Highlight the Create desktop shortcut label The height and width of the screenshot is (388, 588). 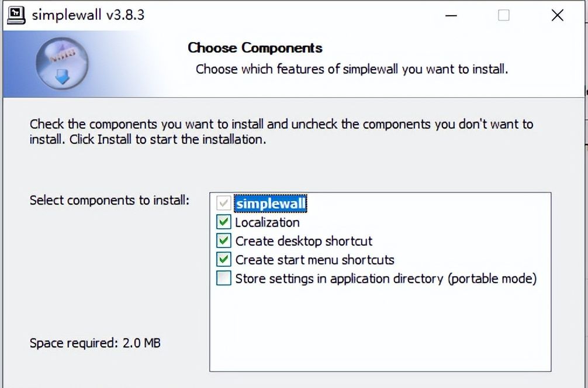(x=303, y=241)
